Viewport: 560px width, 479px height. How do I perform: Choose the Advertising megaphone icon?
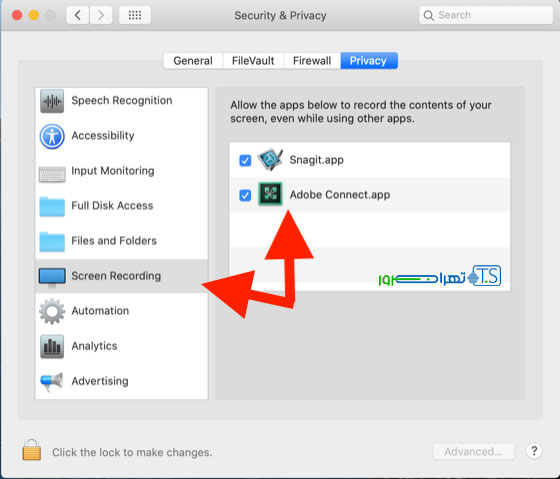click(x=52, y=381)
